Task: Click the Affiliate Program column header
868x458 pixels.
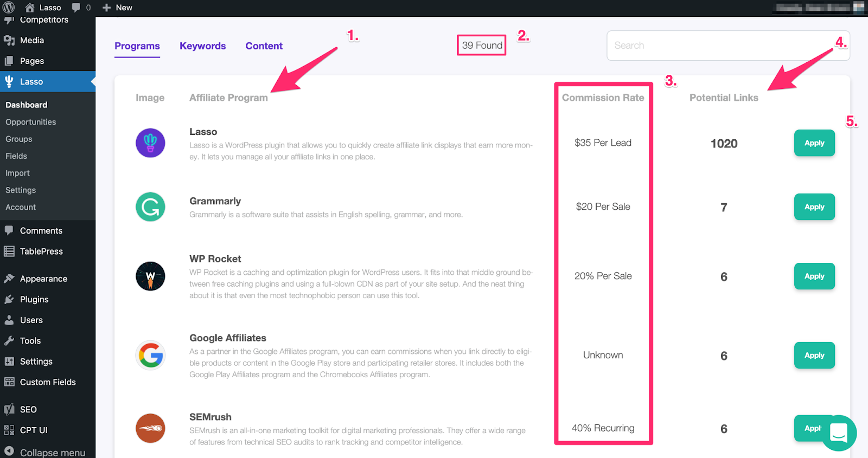Action: point(228,98)
